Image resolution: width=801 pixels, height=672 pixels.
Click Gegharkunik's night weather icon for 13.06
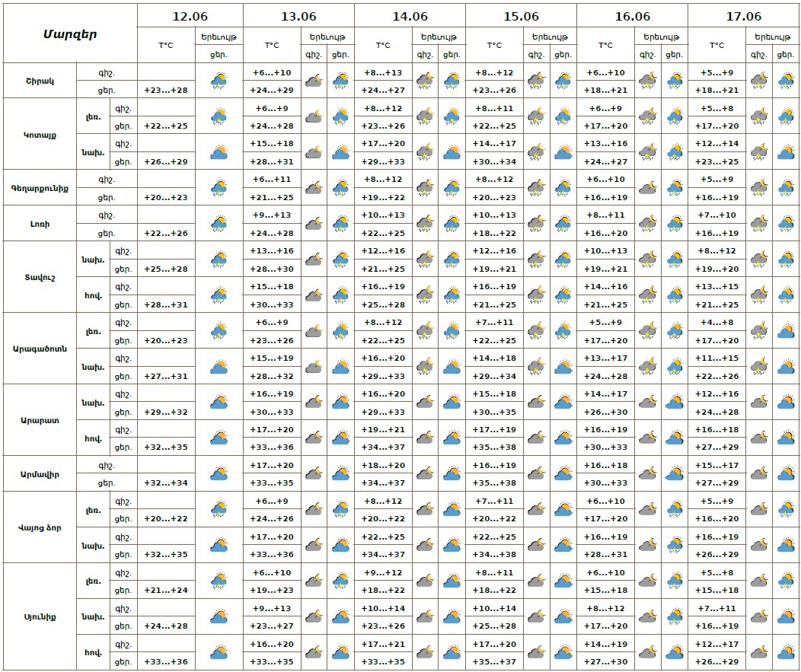click(314, 188)
